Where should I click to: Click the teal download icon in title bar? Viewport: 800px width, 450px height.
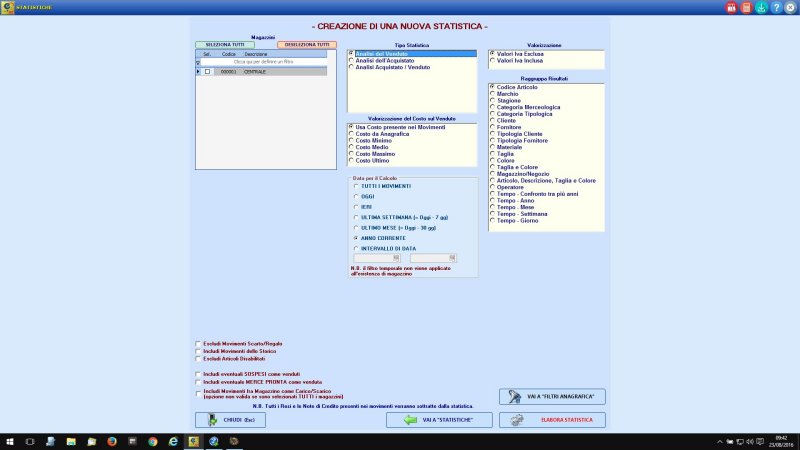pos(760,8)
